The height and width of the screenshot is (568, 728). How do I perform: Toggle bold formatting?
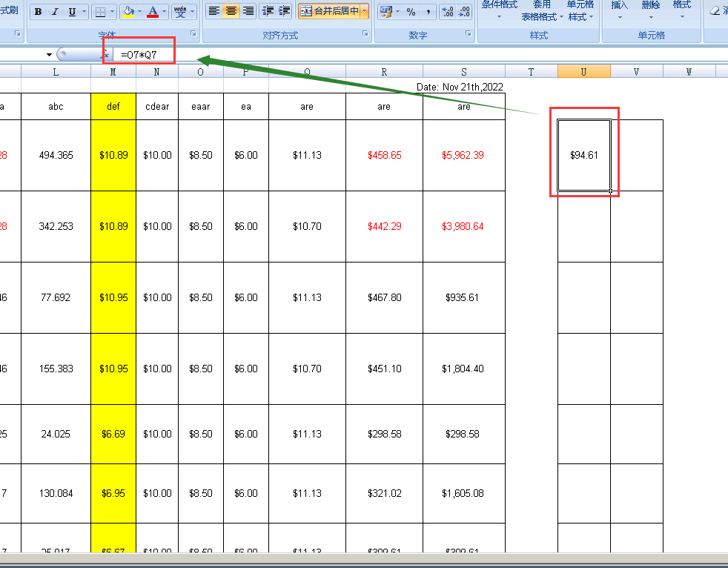point(38,12)
